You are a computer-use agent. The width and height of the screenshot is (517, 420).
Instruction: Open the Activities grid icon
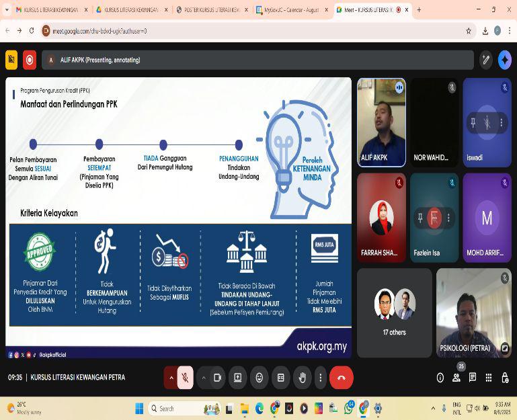(489, 378)
